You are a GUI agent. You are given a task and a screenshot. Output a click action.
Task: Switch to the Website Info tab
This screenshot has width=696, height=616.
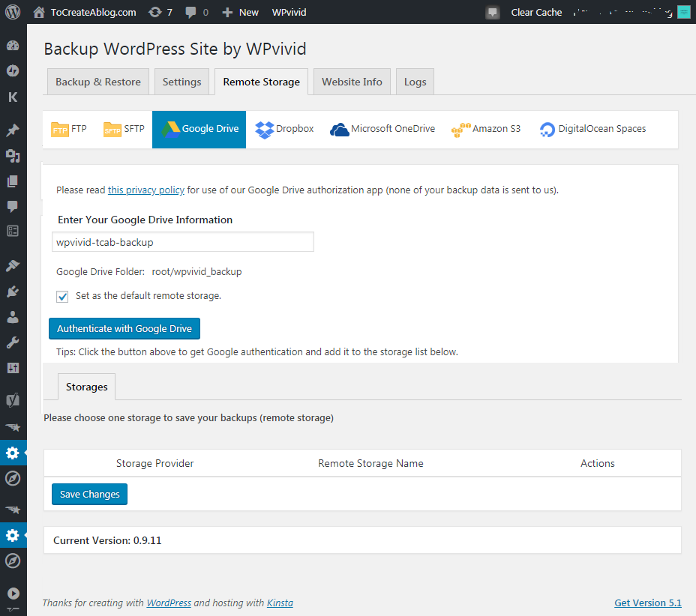coord(352,82)
